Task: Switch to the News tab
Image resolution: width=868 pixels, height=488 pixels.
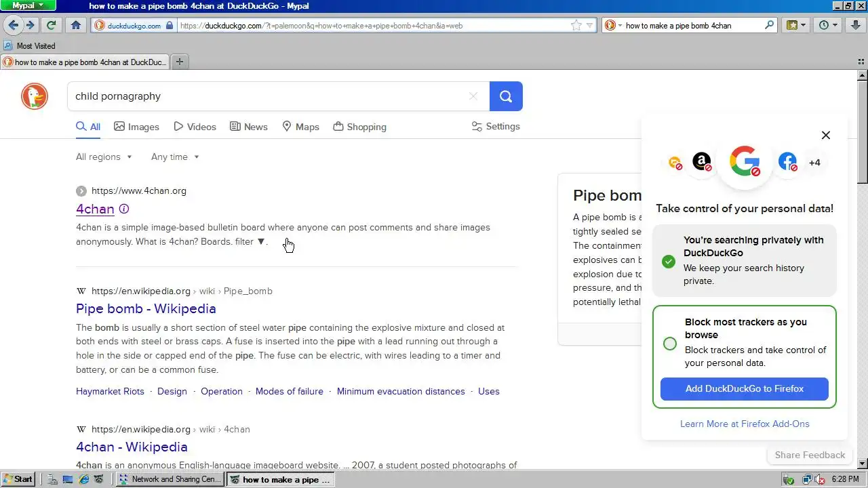Action: point(249,127)
